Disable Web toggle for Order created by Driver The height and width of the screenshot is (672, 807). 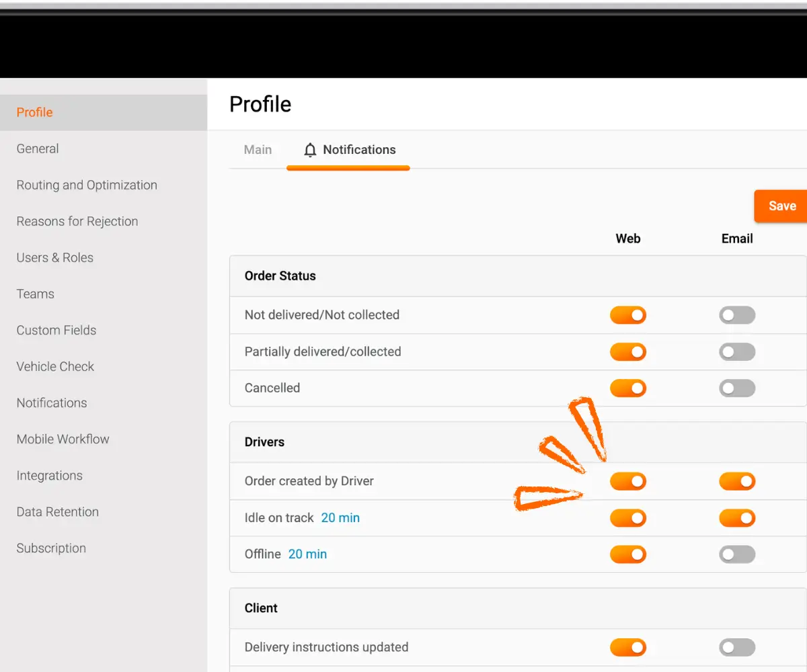628,481
